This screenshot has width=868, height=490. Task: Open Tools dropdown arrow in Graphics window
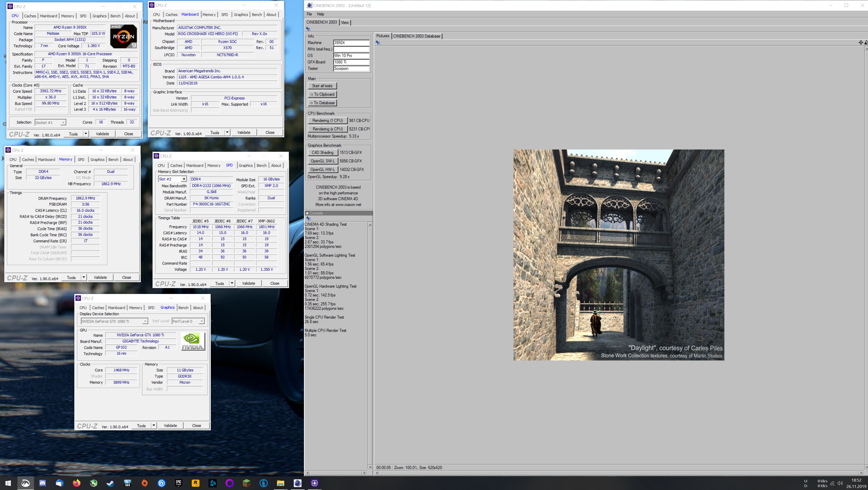pos(154,426)
